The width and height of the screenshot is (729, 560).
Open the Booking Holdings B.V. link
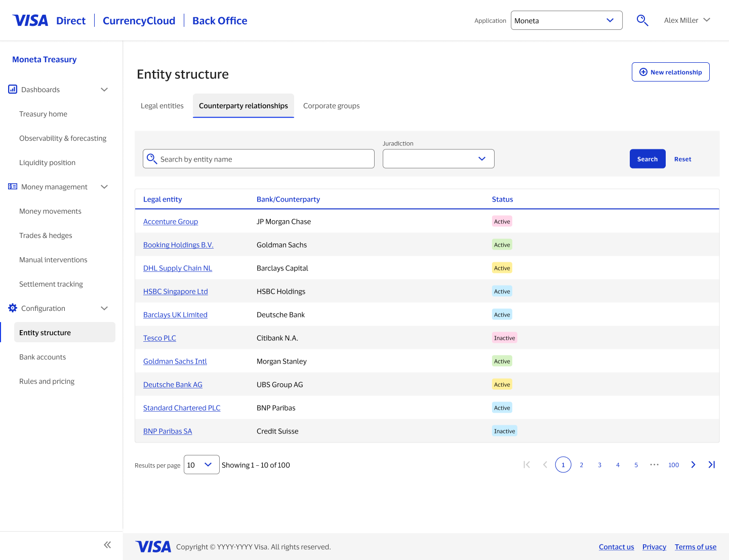pos(178,245)
